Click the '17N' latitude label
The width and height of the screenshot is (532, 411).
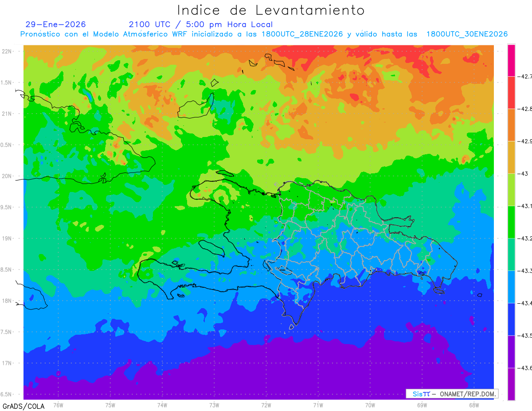(x=7, y=364)
